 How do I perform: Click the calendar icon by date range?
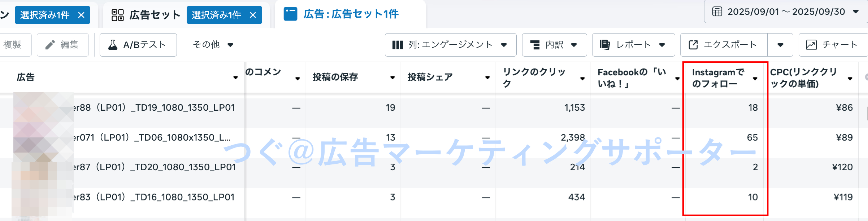(x=717, y=12)
